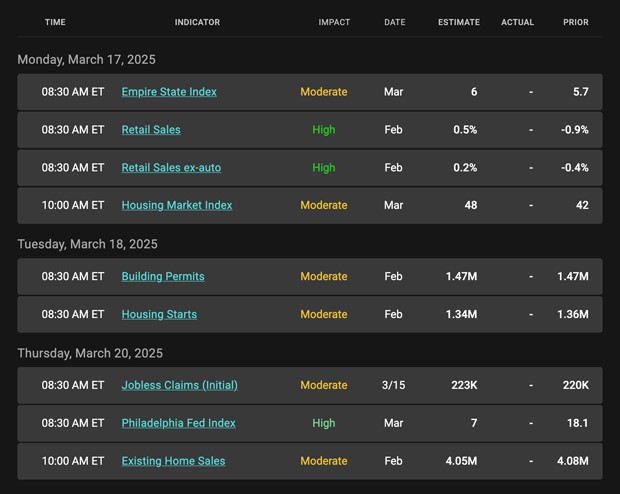The width and height of the screenshot is (620, 494).
Task: Open the Housing Starts link
Action: click(159, 314)
